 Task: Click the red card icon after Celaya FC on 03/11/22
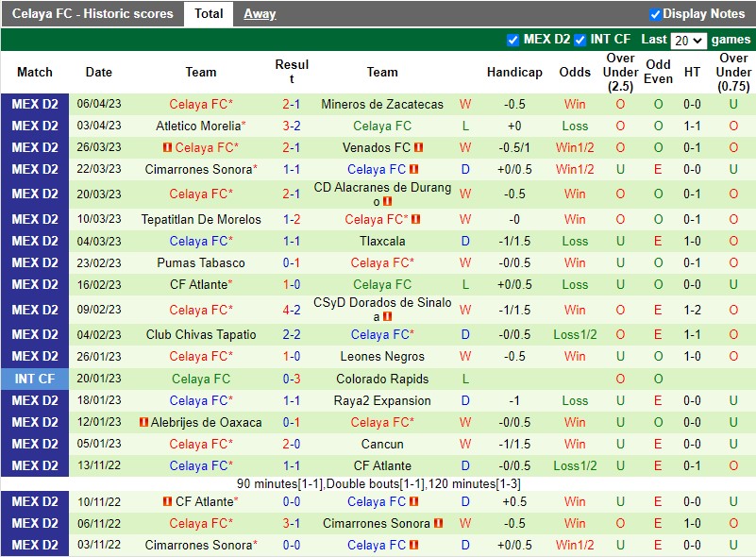(413, 545)
